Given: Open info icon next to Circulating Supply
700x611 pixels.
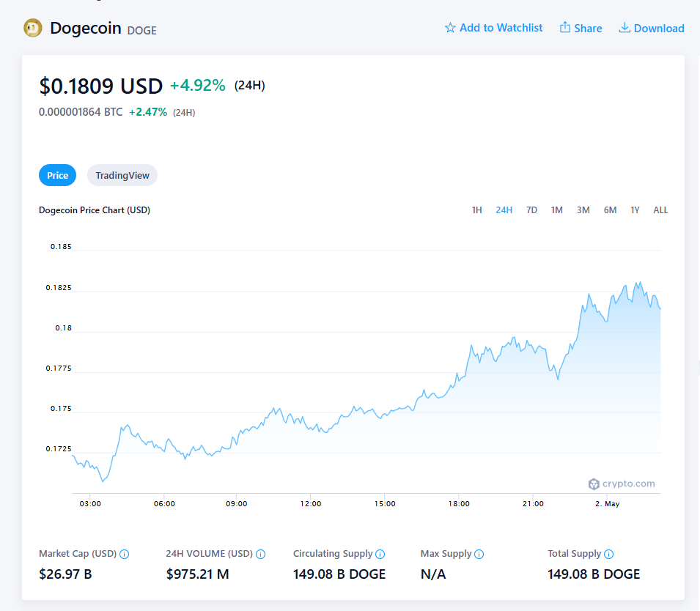Looking at the screenshot, I should [x=380, y=554].
